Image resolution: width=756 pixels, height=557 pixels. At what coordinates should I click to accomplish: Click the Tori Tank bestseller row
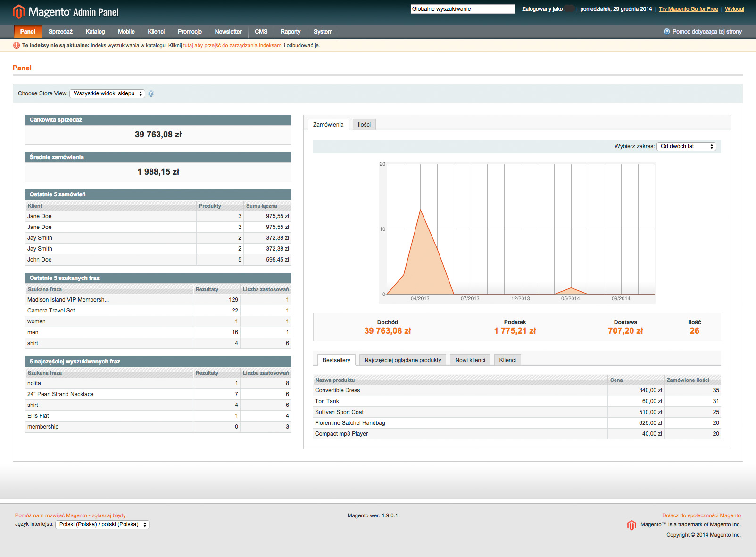(517, 401)
